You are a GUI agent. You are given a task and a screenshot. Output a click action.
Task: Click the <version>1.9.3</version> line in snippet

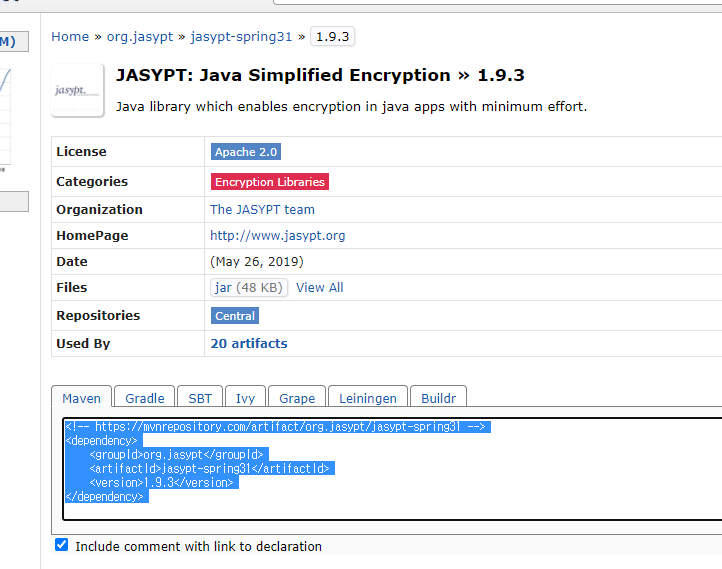coord(162,482)
